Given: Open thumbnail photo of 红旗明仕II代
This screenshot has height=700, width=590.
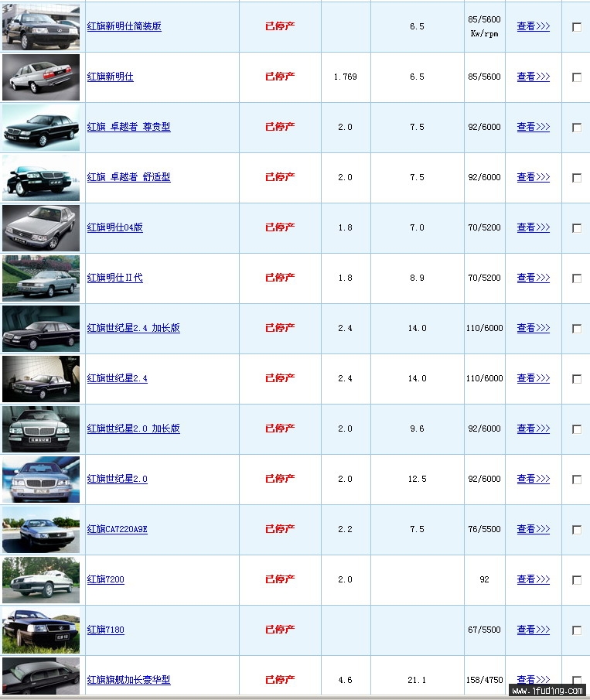Looking at the screenshot, I should coord(41,278).
